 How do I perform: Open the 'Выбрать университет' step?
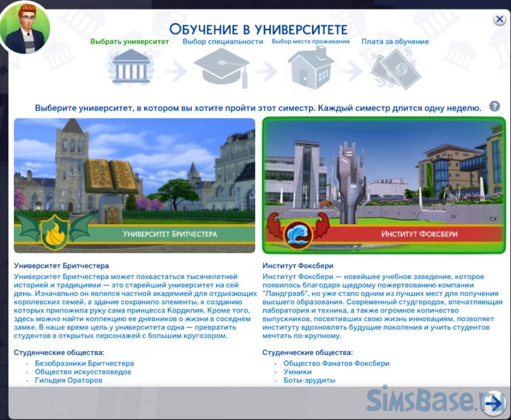pyautogui.click(x=129, y=42)
